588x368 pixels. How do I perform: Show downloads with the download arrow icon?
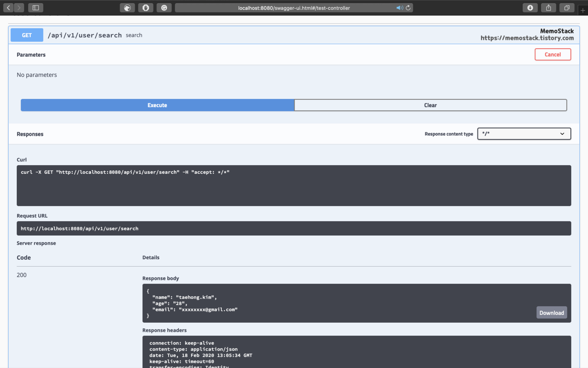point(530,8)
